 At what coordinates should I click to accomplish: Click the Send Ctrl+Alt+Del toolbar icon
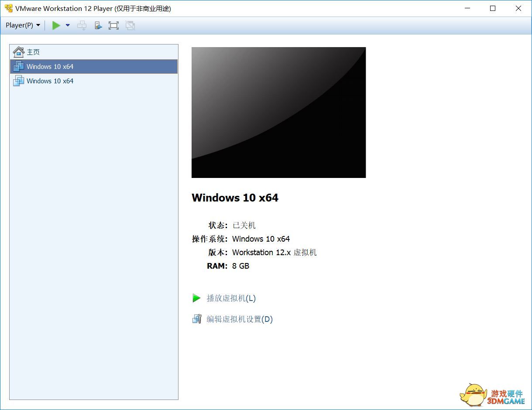[82, 25]
